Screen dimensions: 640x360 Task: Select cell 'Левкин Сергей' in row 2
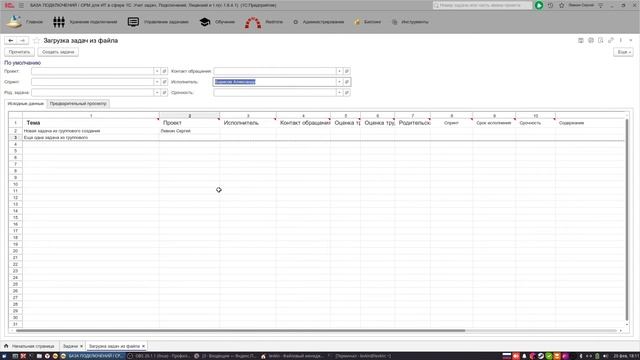(189, 131)
